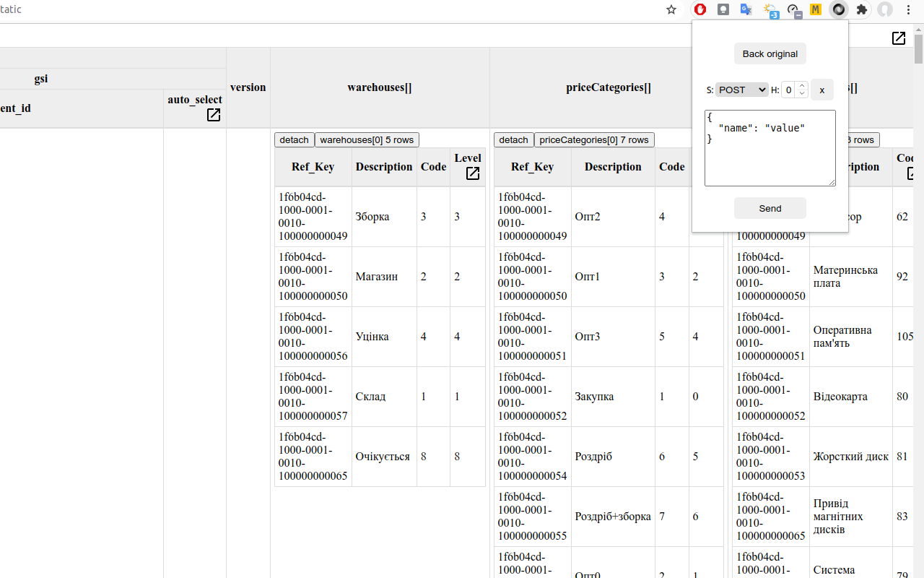Bookmark this page with the star icon
Viewport: 924px width, 578px height.
click(671, 9)
